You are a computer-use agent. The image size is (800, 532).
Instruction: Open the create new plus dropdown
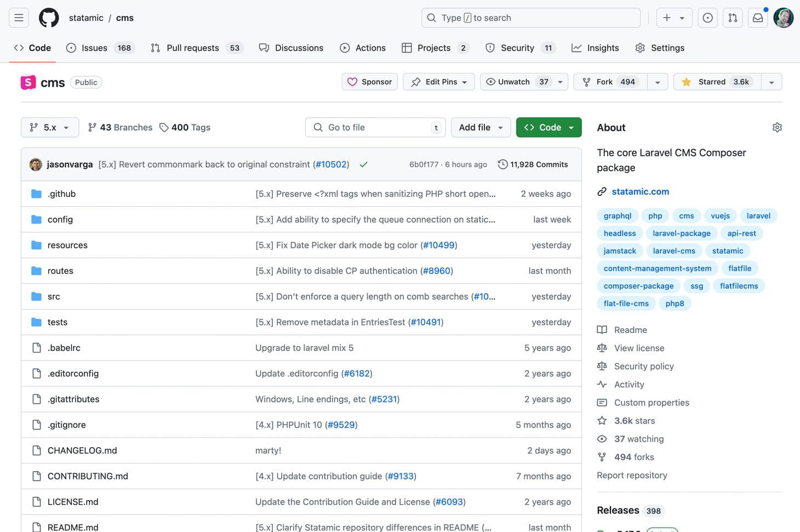coord(674,18)
